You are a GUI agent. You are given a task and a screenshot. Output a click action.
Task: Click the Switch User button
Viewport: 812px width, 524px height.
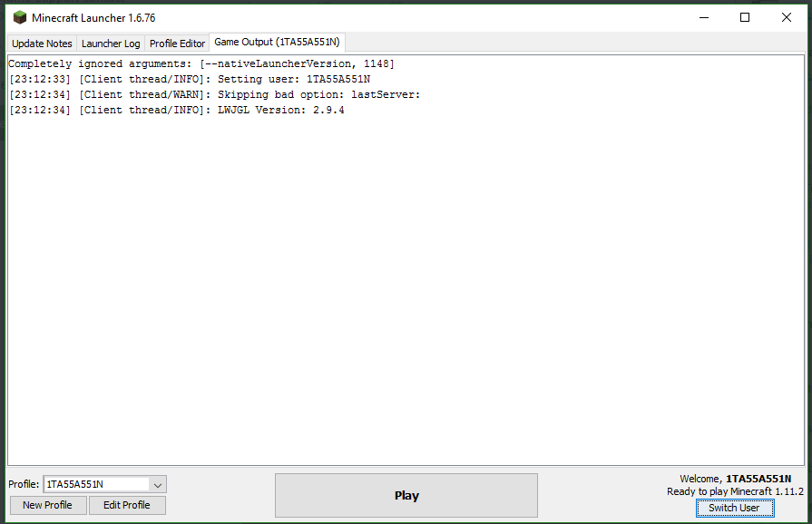tap(734, 508)
